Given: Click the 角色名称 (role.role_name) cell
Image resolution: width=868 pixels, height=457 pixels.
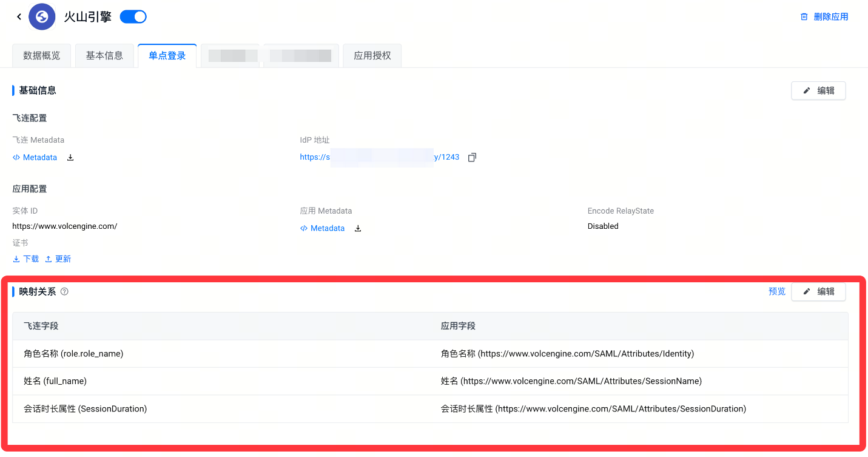Looking at the screenshot, I should tap(221, 354).
